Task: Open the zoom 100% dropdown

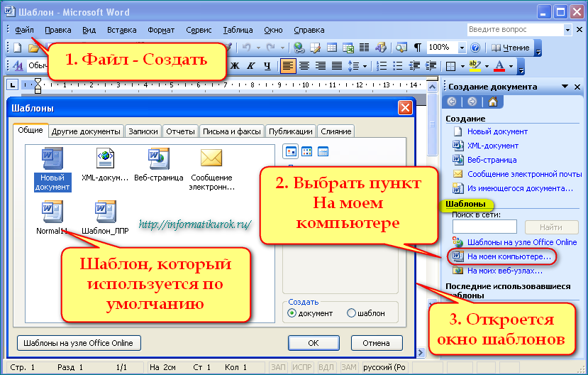Action: (x=462, y=48)
